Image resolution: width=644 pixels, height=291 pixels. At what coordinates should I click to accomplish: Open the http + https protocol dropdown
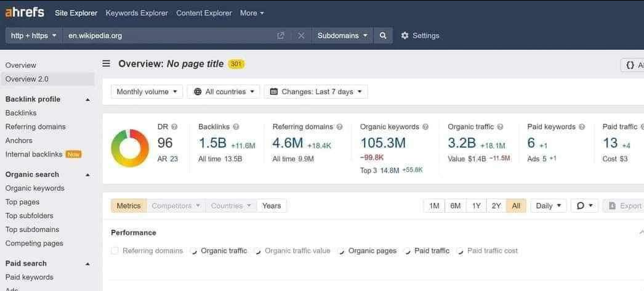click(34, 36)
